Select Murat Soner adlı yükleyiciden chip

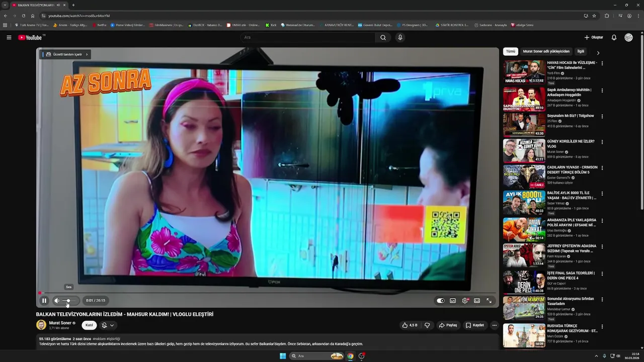click(x=546, y=51)
